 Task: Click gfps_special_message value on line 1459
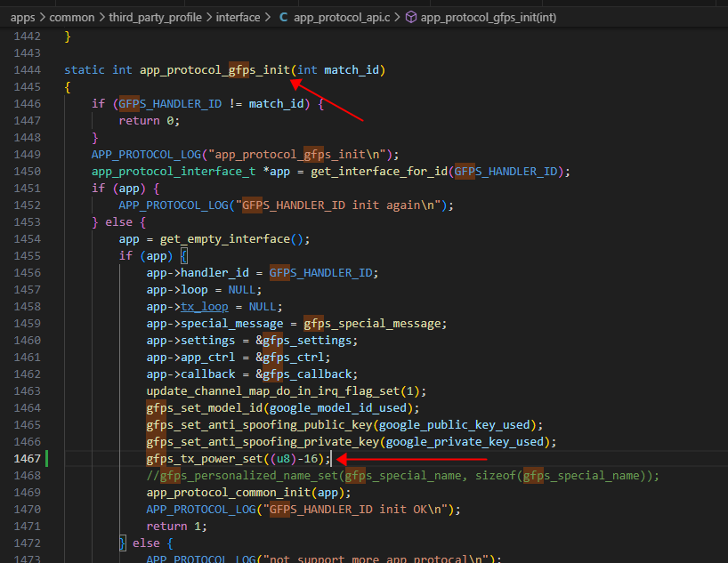(x=373, y=324)
